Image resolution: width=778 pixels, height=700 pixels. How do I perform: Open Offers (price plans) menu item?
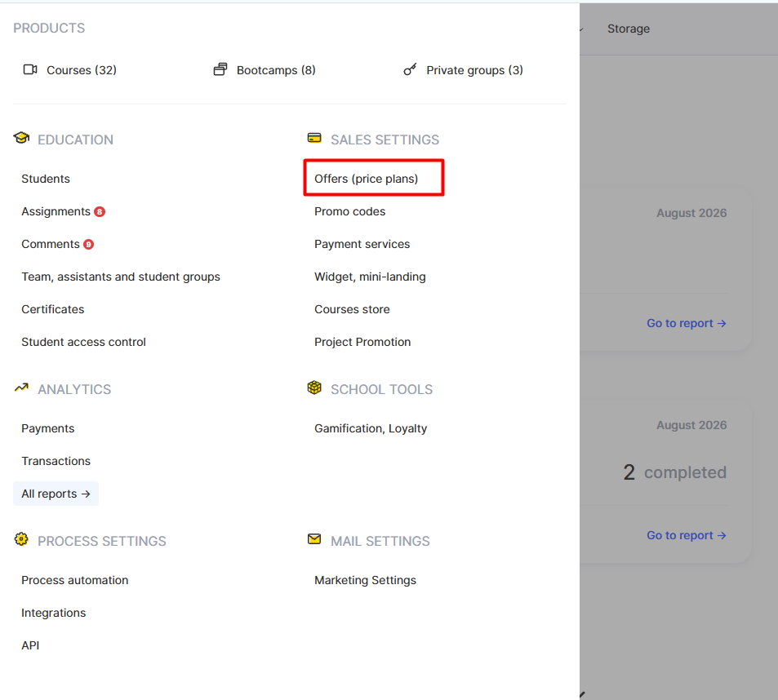point(367,179)
